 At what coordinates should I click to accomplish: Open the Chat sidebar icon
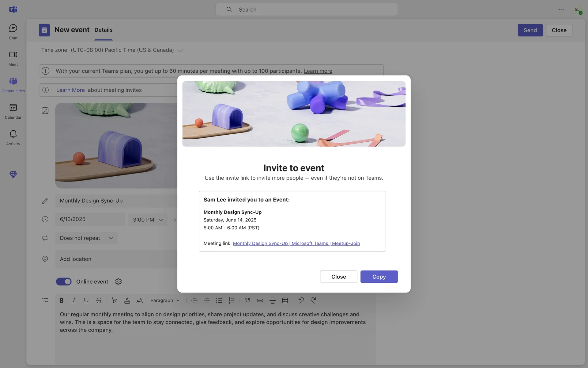pyautogui.click(x=13, y=32)
